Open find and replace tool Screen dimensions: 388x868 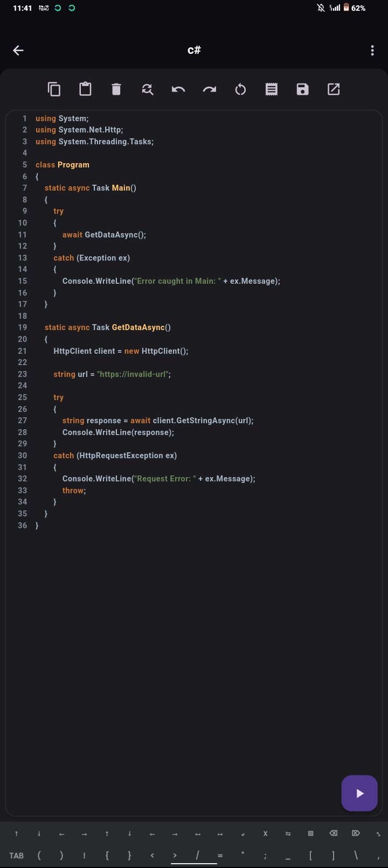point(147,89)
